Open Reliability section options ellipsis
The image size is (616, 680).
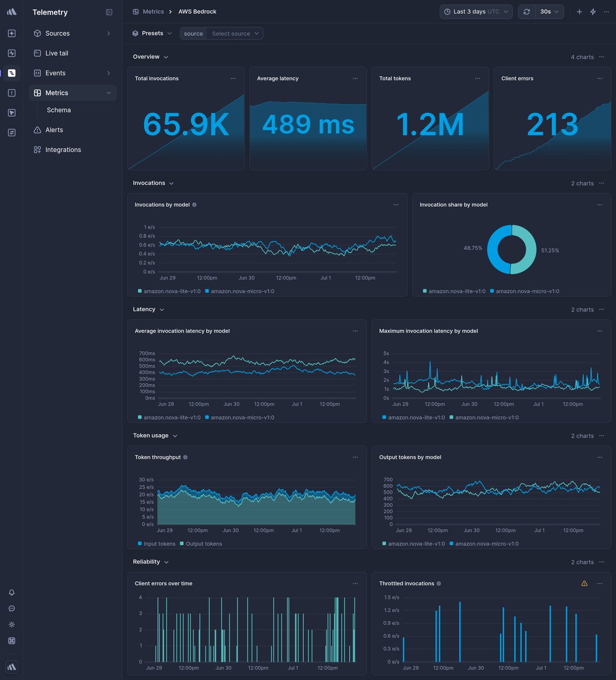coord(602,562)
